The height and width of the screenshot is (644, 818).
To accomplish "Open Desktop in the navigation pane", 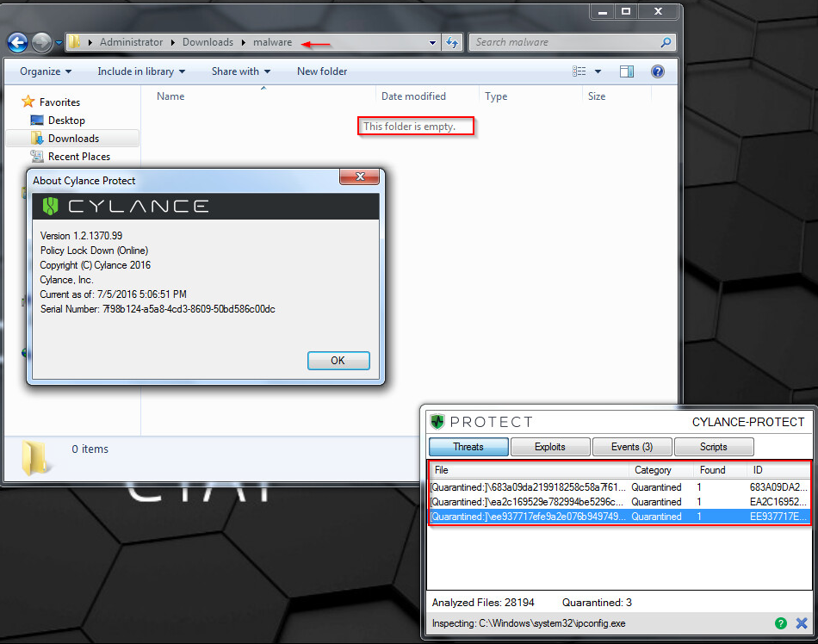I will (x=66, y=121).
